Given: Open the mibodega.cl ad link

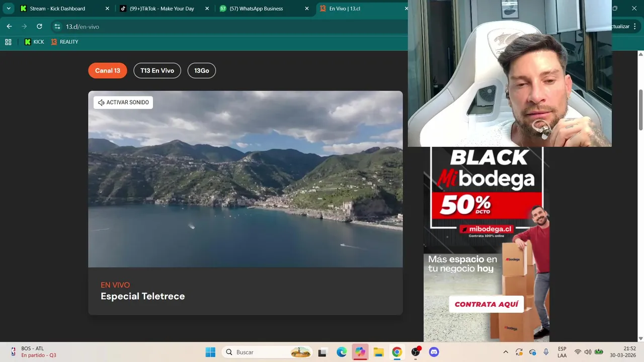Looking at the screenshot, I should click(x=487, y=229).
